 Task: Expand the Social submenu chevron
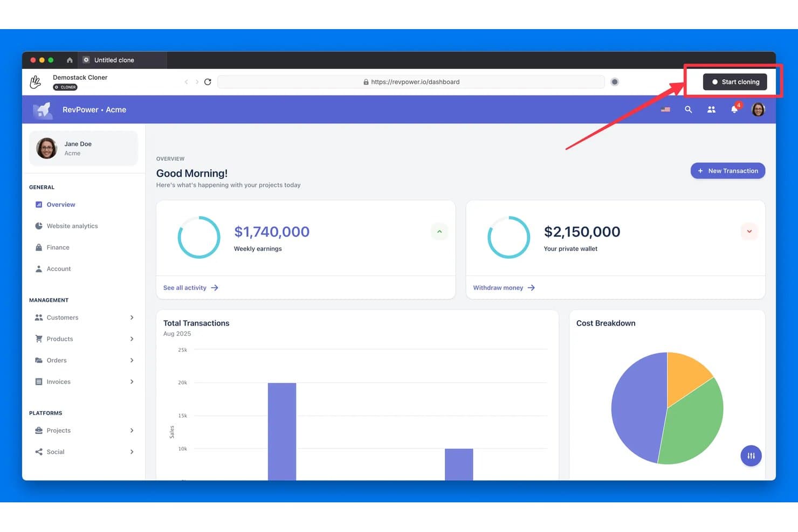coord(132,452)
